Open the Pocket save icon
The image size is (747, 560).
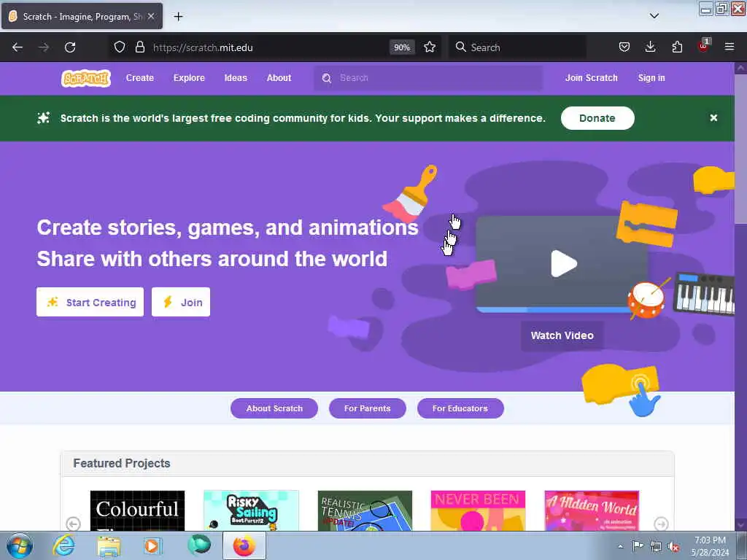(624, 47)
